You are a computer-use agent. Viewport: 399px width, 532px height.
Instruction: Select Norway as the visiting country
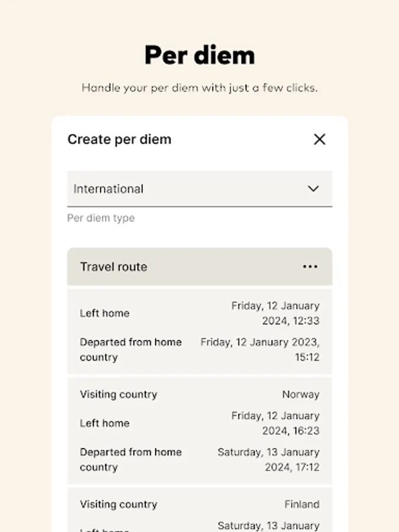[x=301, y=394]
